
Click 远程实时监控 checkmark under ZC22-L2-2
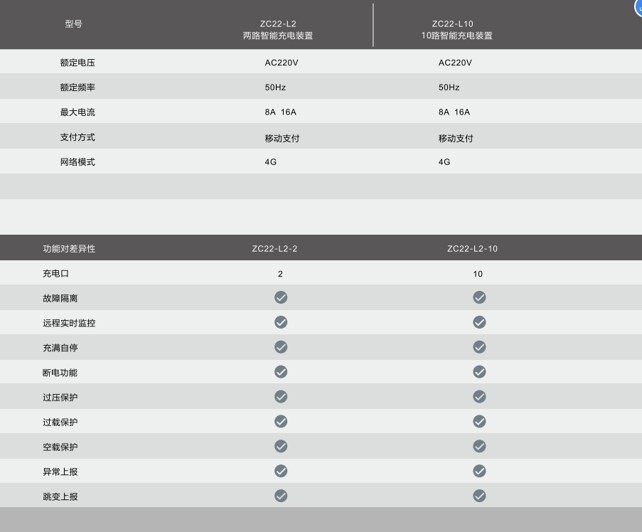pos(281,322)
